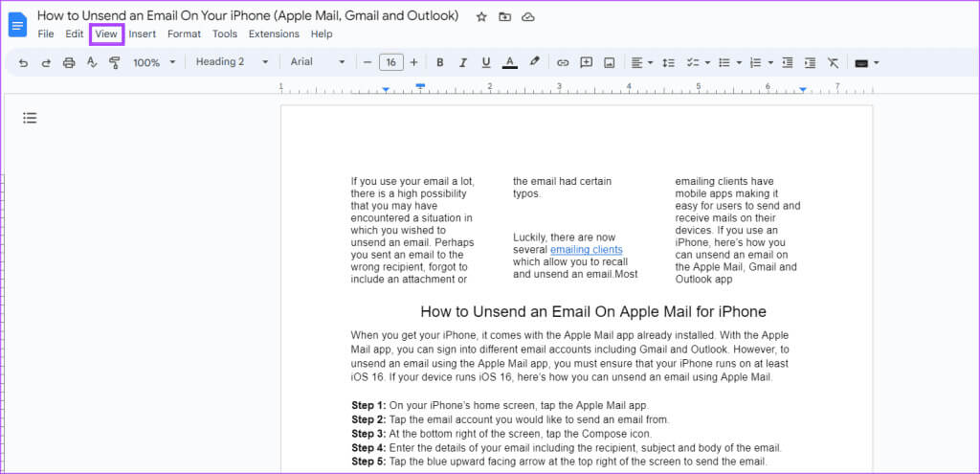The image size is (980, 474).
Task: Open the File menu
Action: (x=46, y=34)
